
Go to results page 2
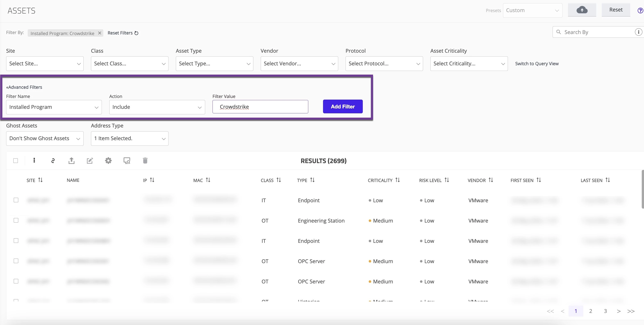pos(591,311)
